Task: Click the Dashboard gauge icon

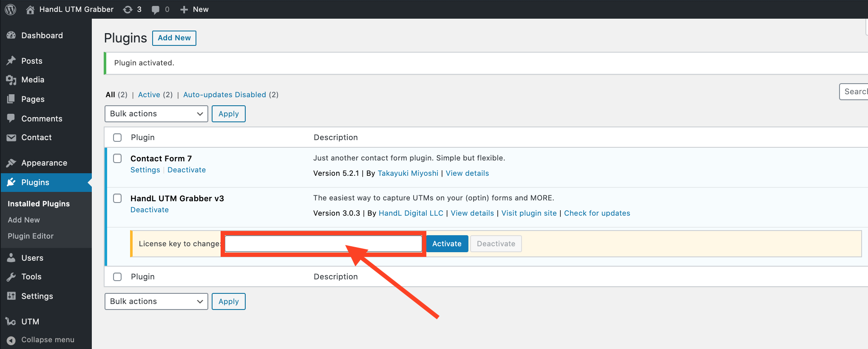Action: pos(11,36)
